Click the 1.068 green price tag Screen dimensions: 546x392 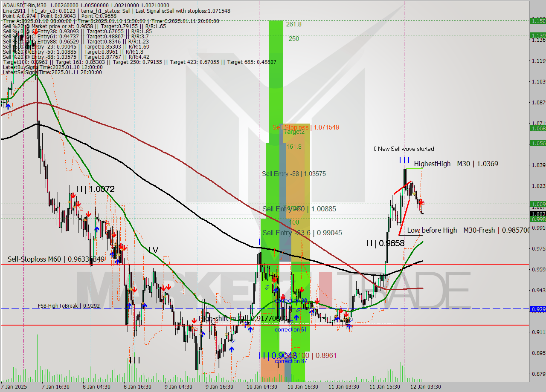[537, 128]
